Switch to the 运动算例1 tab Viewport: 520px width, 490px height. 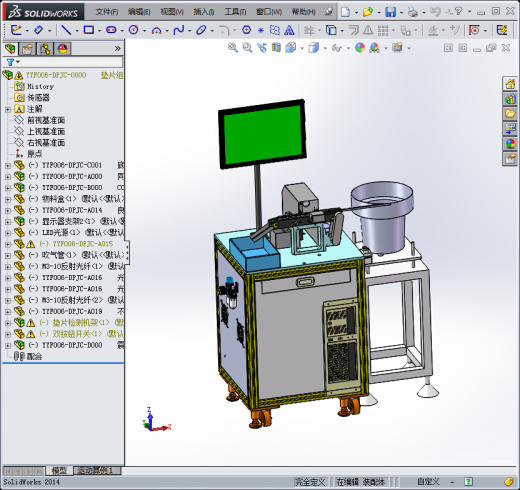coord(97,471)
